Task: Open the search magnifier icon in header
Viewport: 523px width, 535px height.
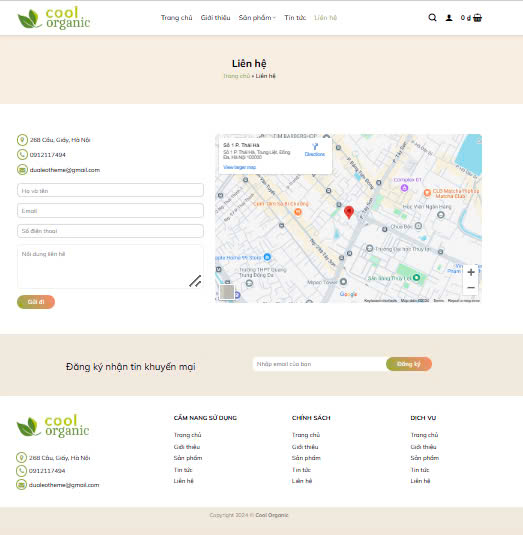Action: click(432, 17)
